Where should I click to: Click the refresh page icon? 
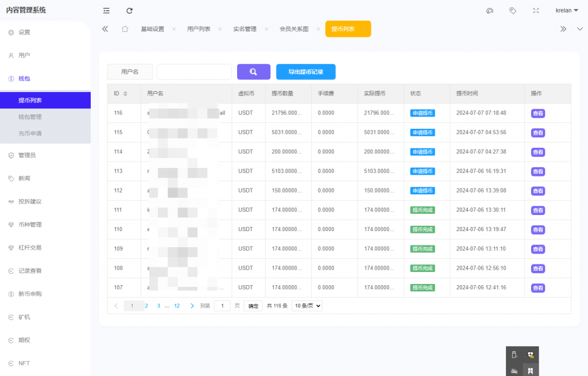(129, 10)
